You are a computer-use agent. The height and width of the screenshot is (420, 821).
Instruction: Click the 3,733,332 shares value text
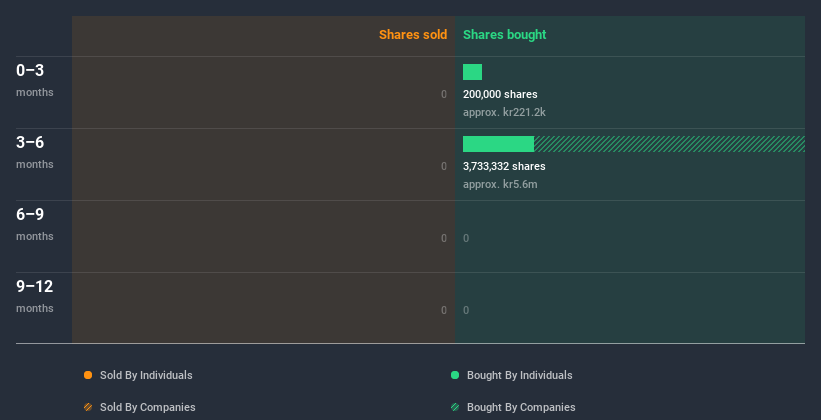coord(504,166)
